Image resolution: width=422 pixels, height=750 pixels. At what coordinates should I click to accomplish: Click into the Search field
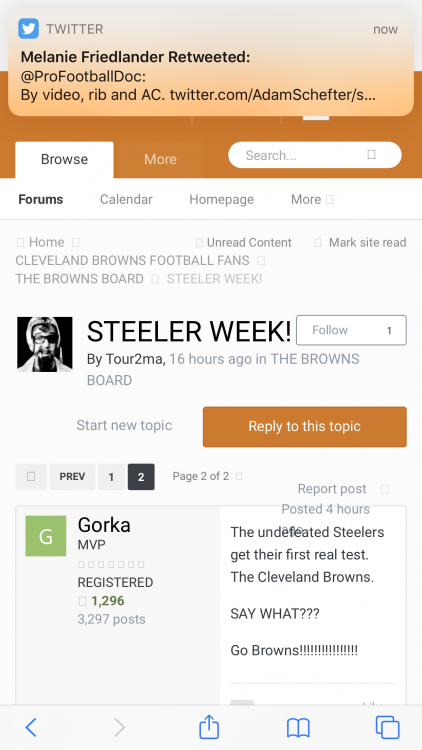click(x=315, y=155)
